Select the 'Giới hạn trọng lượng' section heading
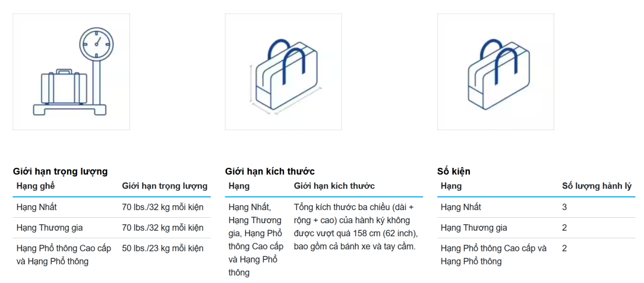 pos(60,171)
